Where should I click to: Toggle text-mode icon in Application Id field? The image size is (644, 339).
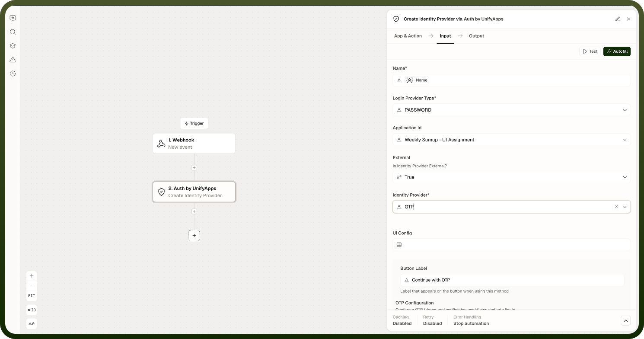point(399,140)
